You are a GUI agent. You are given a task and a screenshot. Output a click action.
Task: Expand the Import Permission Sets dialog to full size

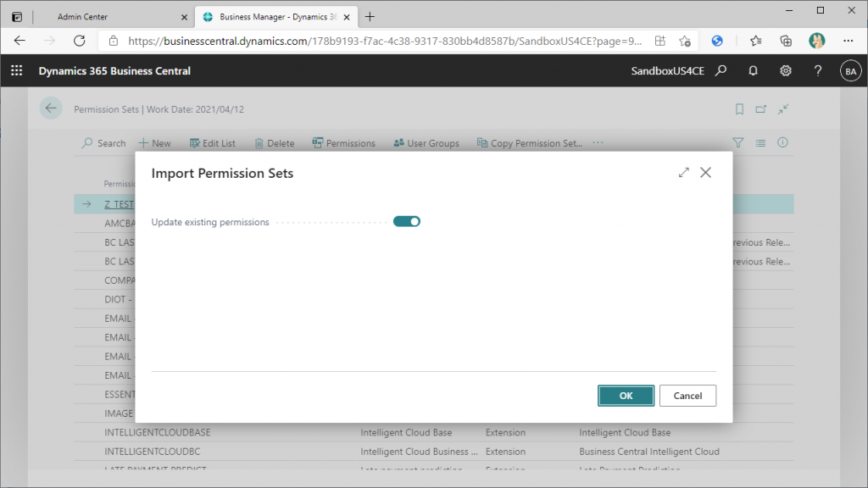click(x=684, y=173)
